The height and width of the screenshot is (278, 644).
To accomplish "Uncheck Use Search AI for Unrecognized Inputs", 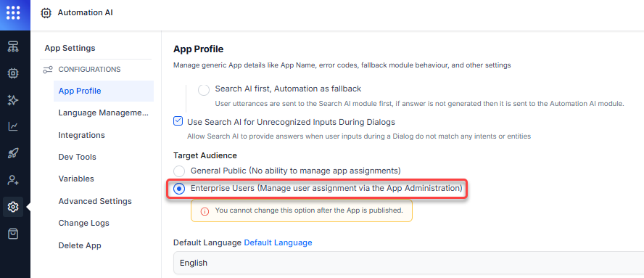I will (178, 121).
